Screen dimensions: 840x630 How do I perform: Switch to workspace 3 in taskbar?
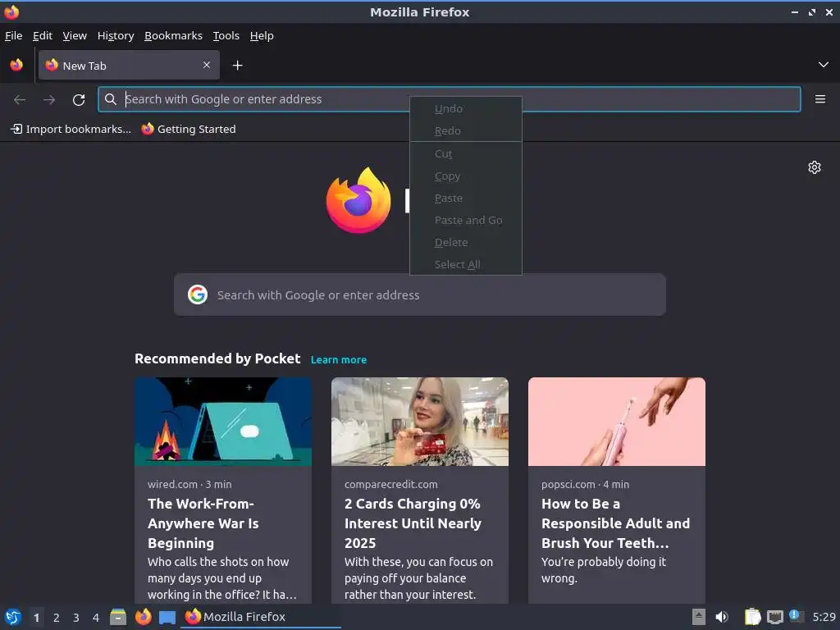click(76, 618)
